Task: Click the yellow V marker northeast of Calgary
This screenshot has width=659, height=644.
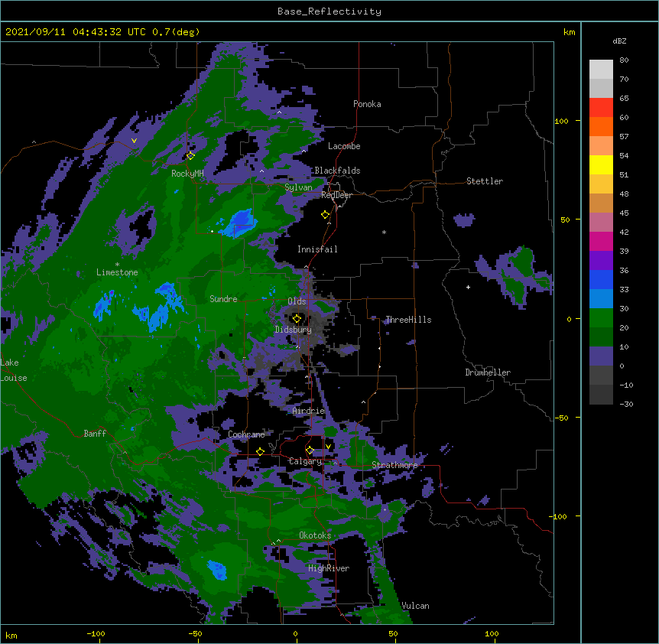Action: pyautogui.click(x=328, y=447)
